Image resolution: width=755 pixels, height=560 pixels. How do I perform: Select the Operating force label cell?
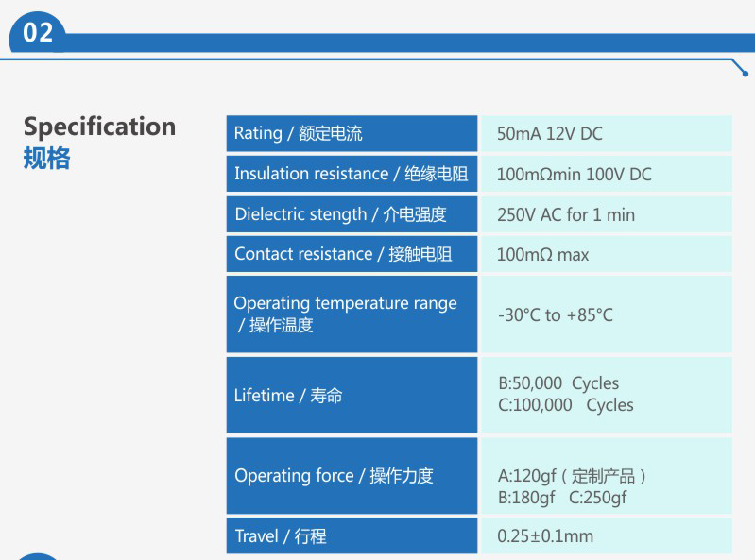tap(352, 475)
